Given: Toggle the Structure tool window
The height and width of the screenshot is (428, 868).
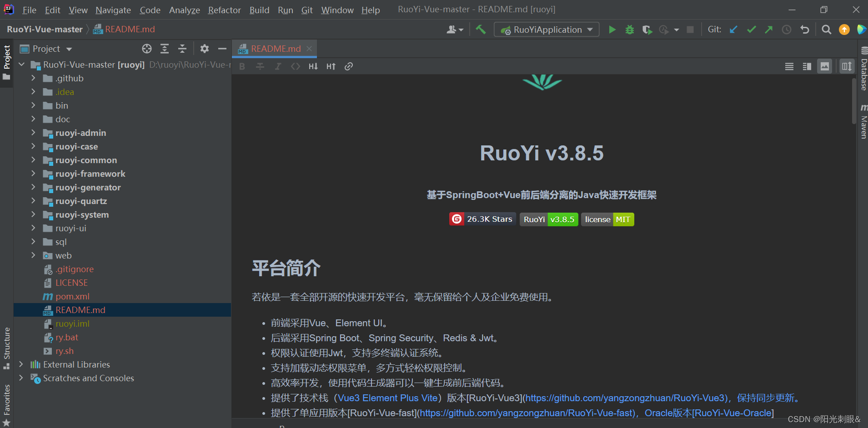Looking at the screenshot, I should 6,348.
